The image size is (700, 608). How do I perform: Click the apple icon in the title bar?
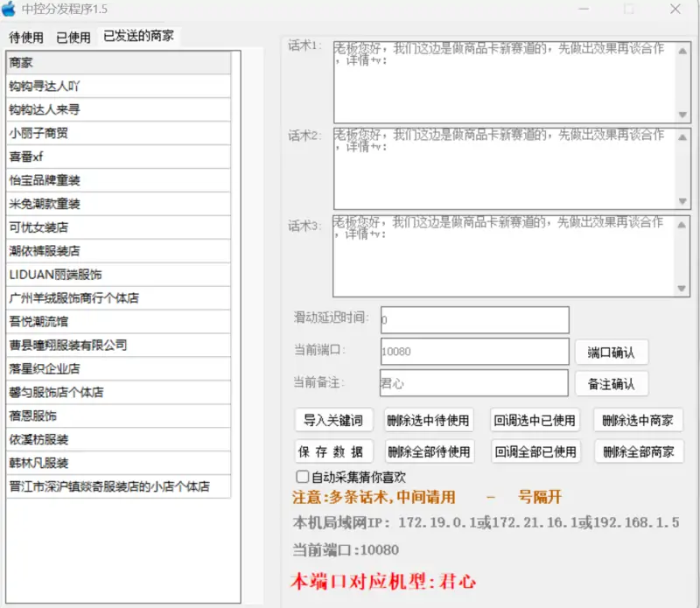pyautogui.click(x=11, y=9)
